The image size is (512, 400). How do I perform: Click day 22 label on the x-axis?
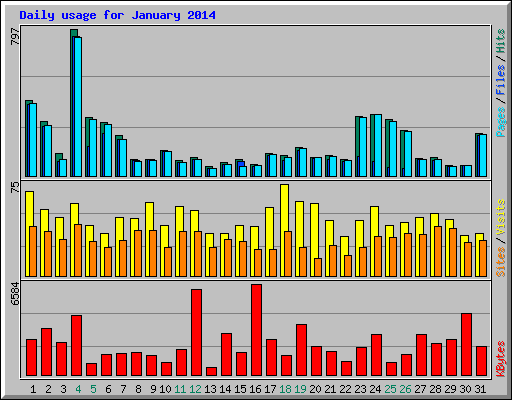coord(345,389)
